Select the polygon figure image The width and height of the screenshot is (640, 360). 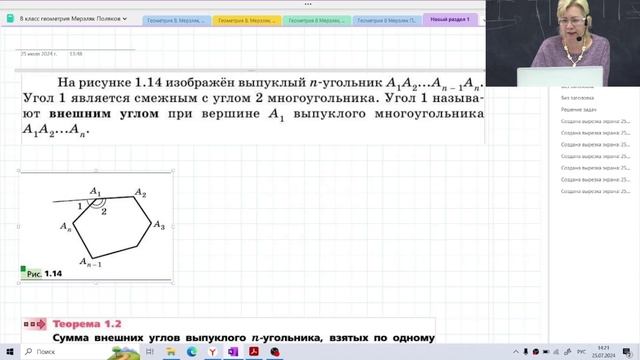coord(96,227)
